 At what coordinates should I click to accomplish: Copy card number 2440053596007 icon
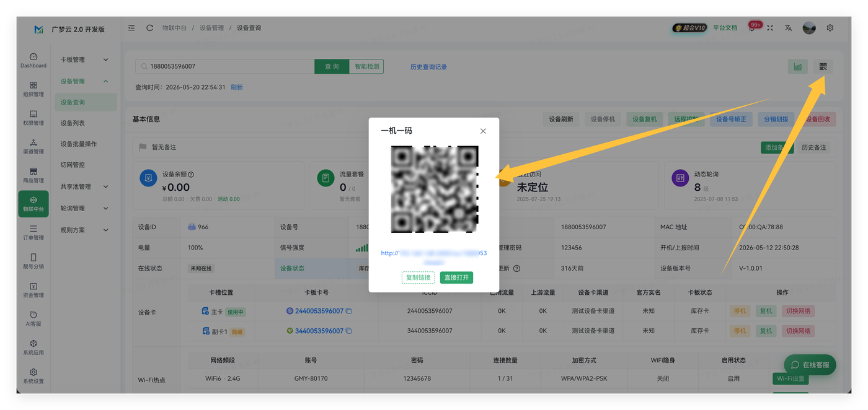(x=349, y=311)
